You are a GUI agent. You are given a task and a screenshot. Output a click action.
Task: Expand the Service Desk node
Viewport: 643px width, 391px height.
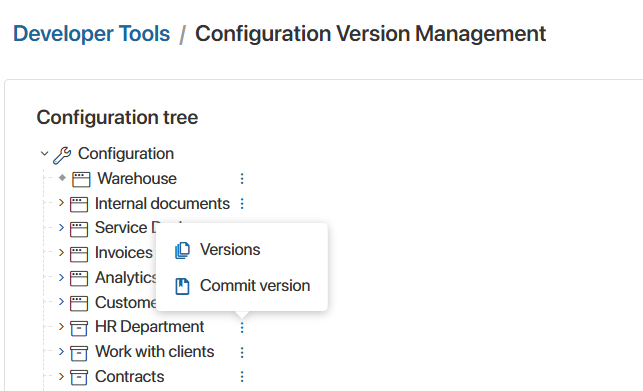(61, 227)
